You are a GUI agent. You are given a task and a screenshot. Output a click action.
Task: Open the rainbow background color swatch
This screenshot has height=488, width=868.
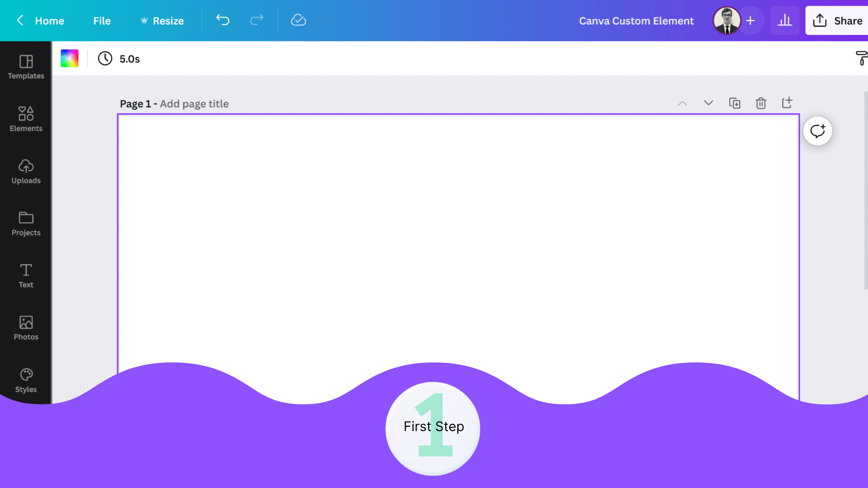[x=70, y=58]
